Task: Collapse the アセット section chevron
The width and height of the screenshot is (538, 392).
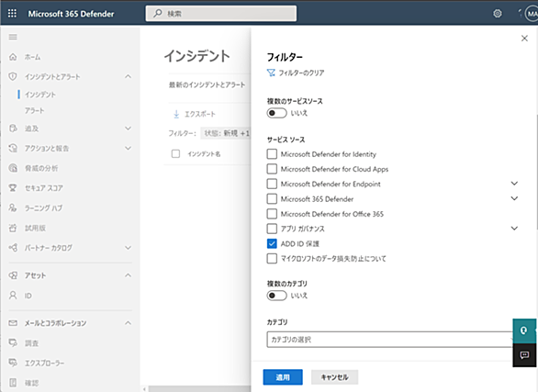Action: (x=128, y=275)
